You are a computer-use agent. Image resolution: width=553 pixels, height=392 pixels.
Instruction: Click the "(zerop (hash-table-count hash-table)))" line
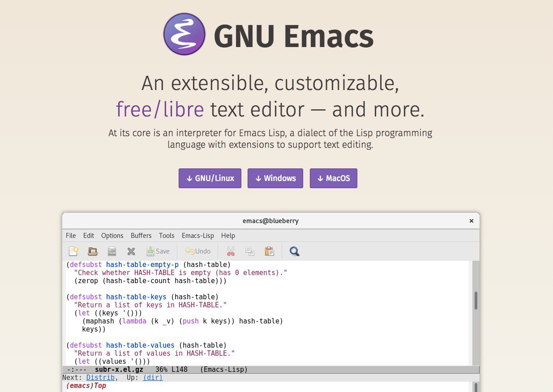[150, 281]
